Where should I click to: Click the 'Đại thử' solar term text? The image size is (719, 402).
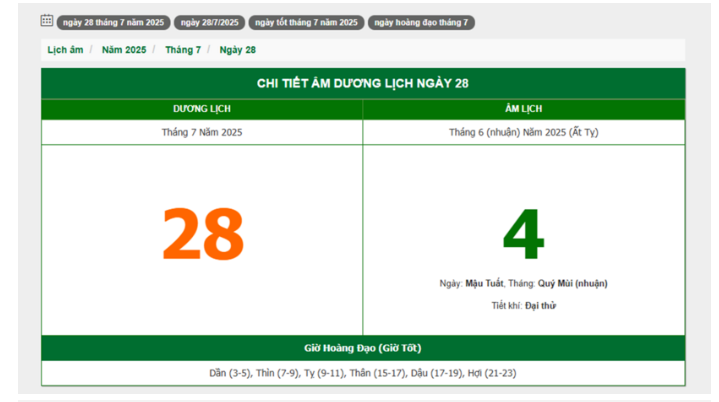point(540,305)
